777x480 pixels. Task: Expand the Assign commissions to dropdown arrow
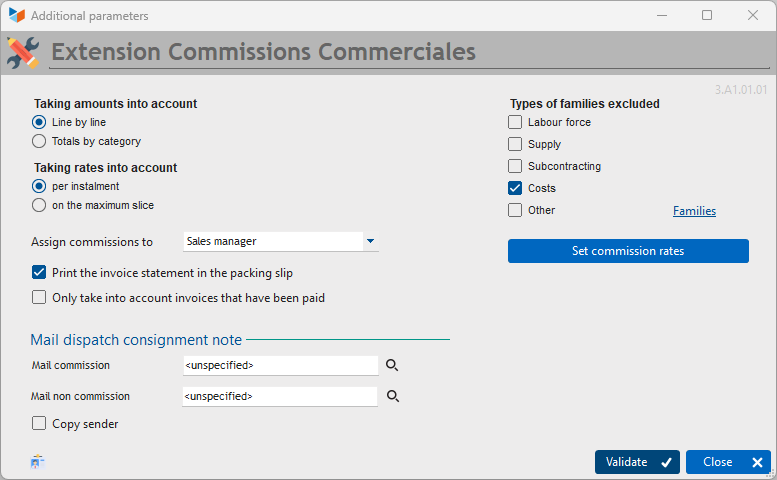[x=370, y=241]
